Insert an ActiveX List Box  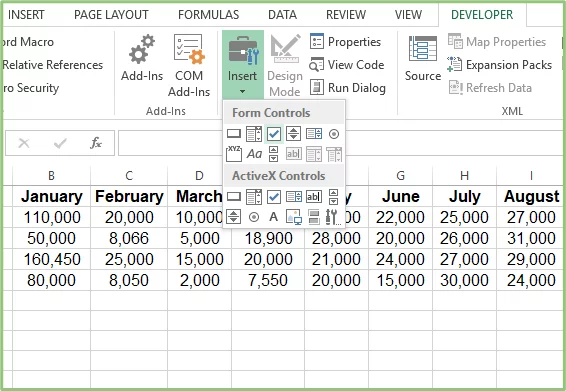pos(293,197)
